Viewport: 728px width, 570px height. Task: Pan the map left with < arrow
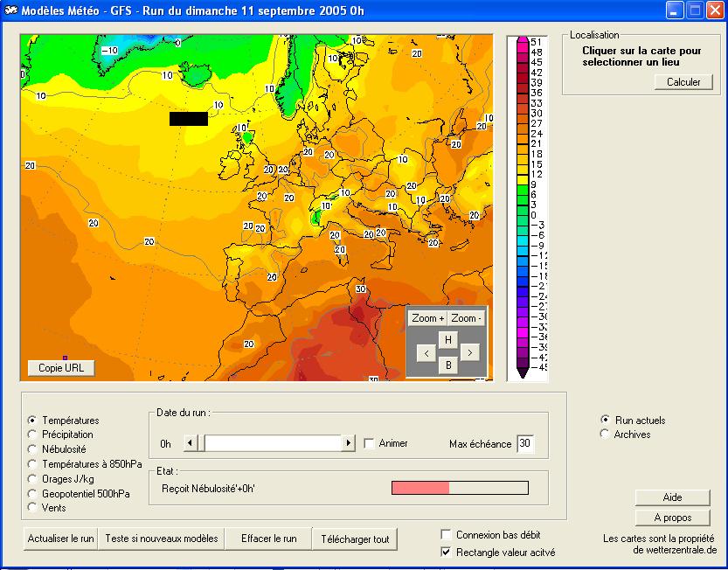(x=426, y=353)
